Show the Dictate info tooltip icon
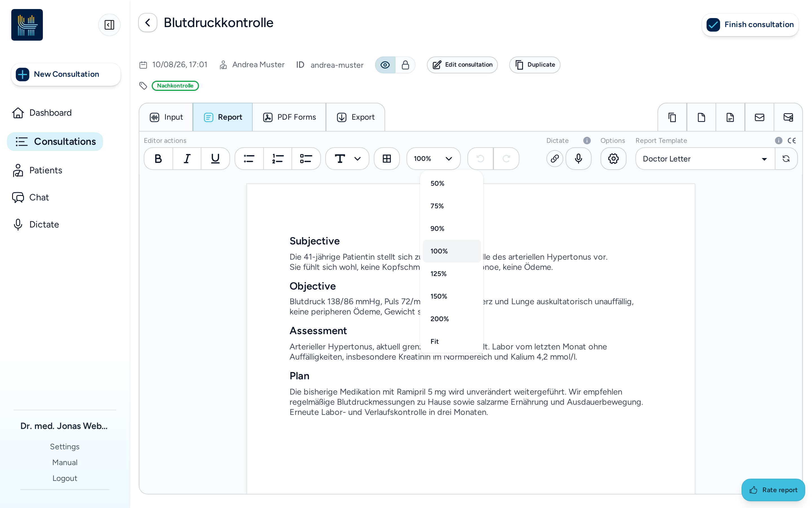Image resolution: width=812 pixels, height=508 pixels. coord(587,141)
